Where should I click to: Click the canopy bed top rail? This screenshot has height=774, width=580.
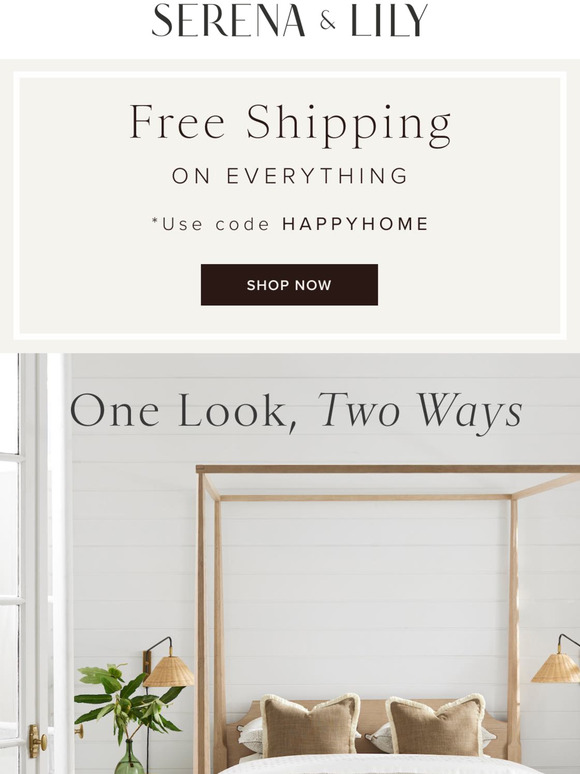388,469
